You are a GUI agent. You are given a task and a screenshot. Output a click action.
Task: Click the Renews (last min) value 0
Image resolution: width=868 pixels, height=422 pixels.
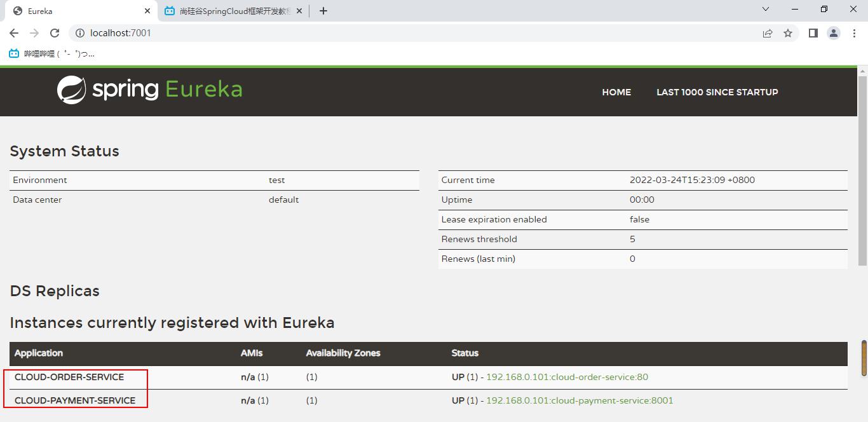coord(632,259)
